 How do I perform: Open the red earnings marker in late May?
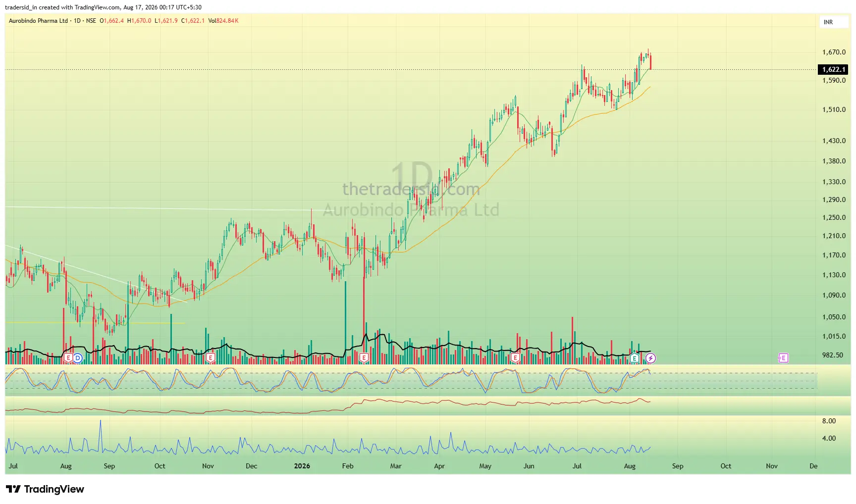point(515,357)
